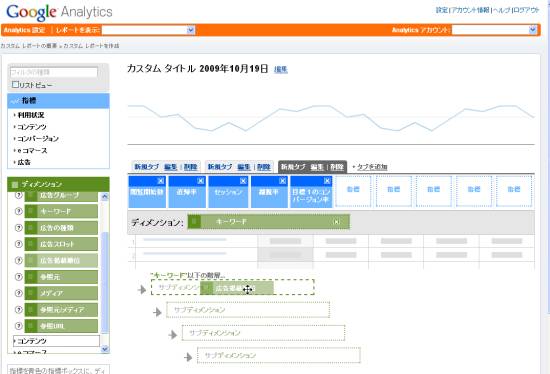Click カスタム レポートの概要 breadcrumb
Screen dimensions: 550x374
point(28,46)
